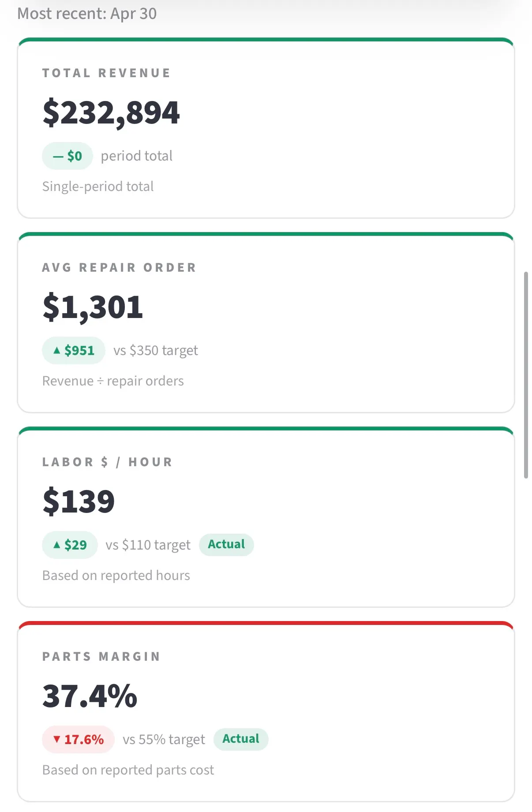
Task: Select the $1,301 average repair order value
Action: [93, 307]
